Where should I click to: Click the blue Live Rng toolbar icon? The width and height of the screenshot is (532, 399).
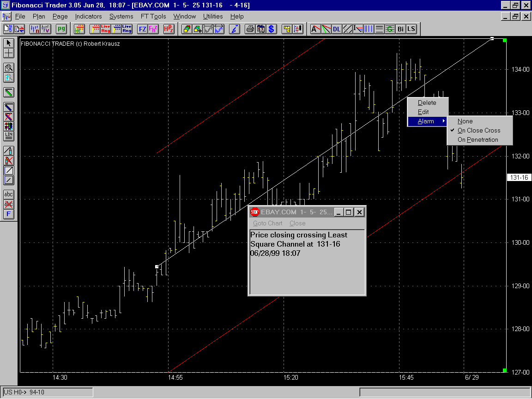pos(127,29)
